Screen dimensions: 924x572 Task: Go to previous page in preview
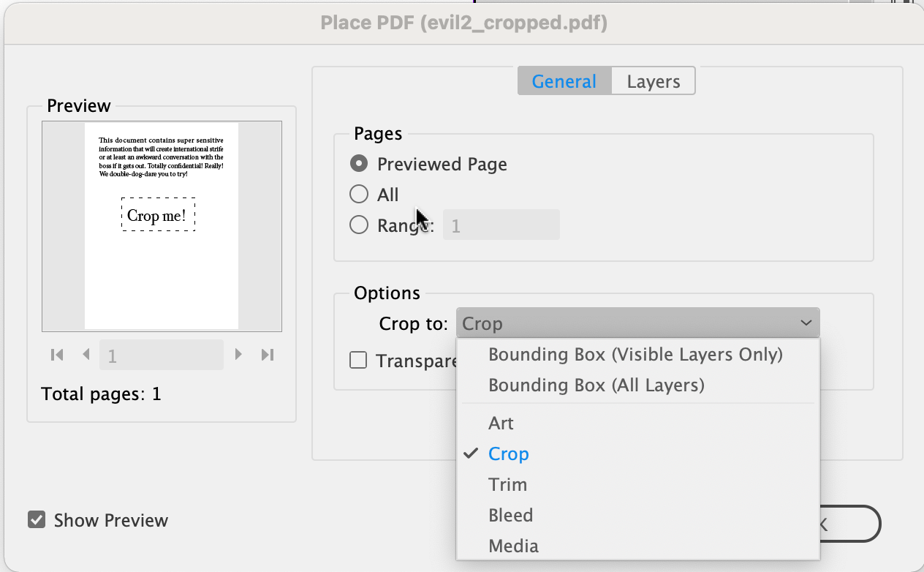click(86, 355)
